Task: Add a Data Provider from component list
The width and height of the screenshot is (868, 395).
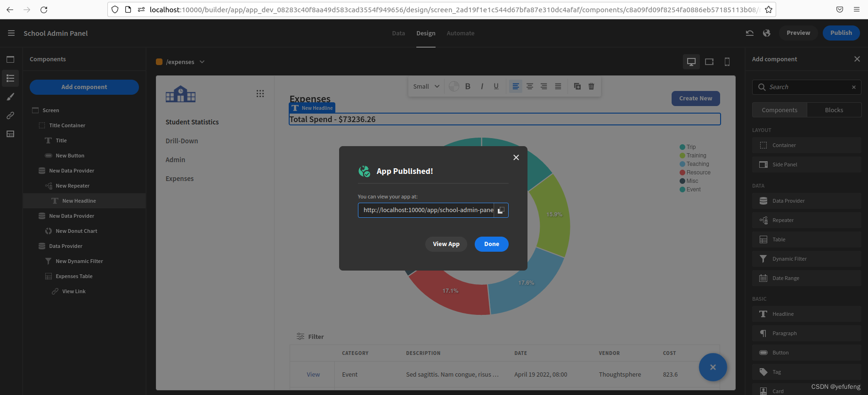Action: [x=807, y=201]
